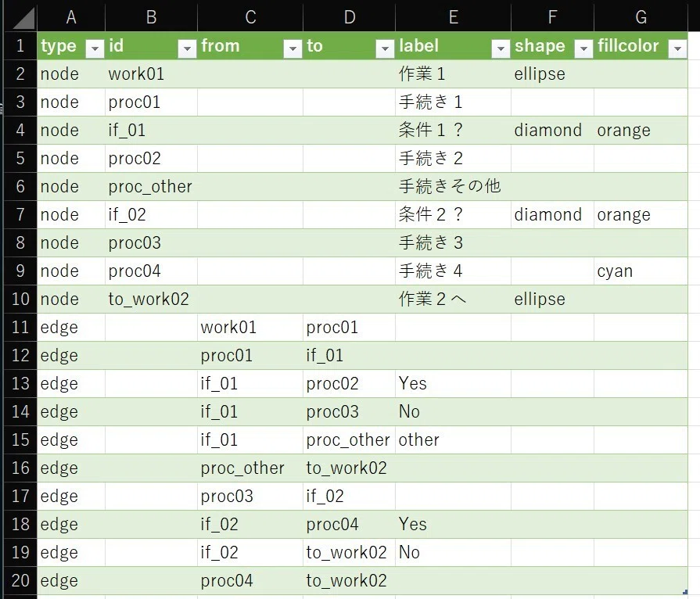Click the 'No' label cell in row 14
This screenshot has height=599, width=700.
453,411
